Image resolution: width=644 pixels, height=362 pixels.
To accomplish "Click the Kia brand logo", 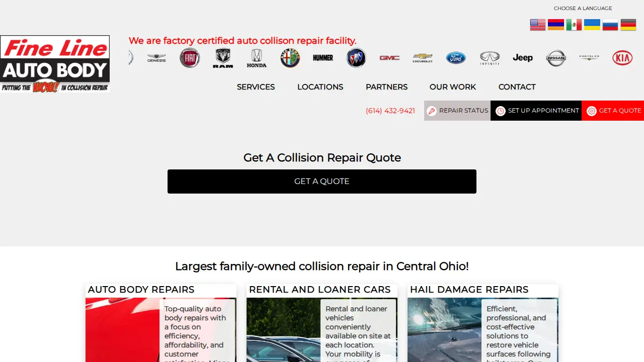I will [x=622, y=58].
